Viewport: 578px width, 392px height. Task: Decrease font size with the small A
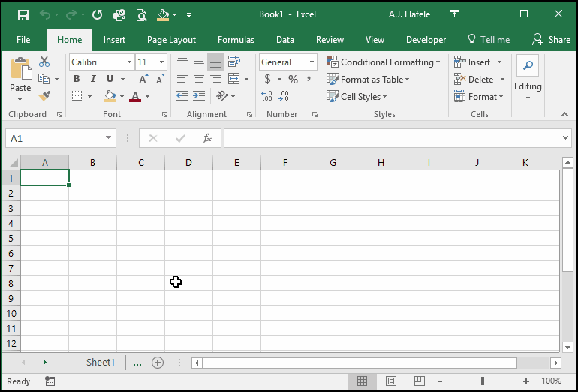[160, 79]
